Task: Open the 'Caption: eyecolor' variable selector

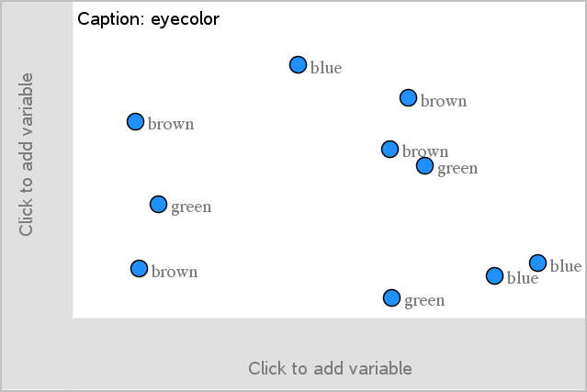Action: coord(148,18)
